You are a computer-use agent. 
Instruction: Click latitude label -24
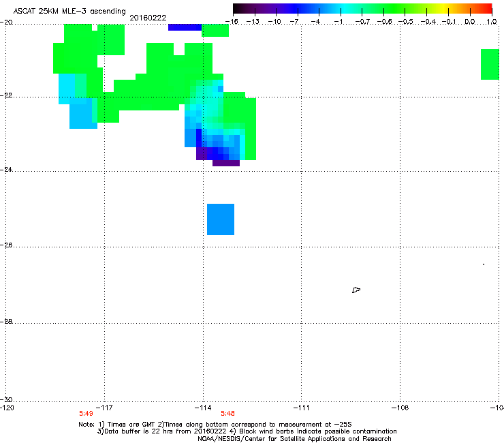[x=6, y=170]
